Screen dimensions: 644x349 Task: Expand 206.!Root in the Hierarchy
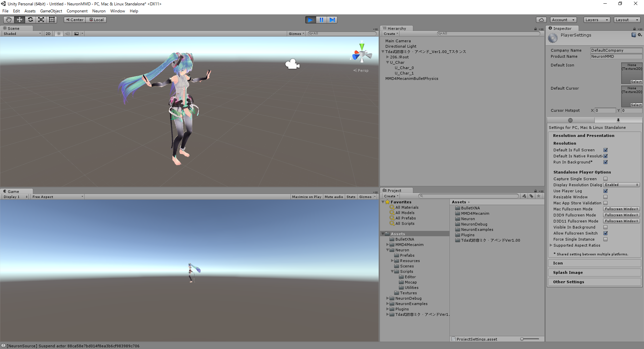[x=388, y=57]
